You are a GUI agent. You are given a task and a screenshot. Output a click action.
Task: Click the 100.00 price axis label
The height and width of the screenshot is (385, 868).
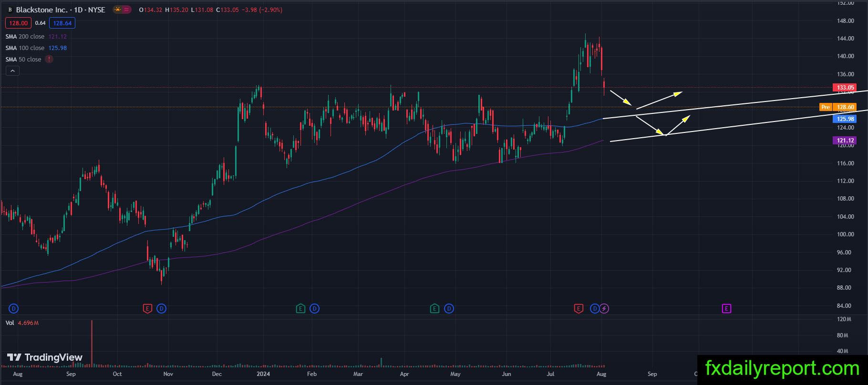[845, 234]
